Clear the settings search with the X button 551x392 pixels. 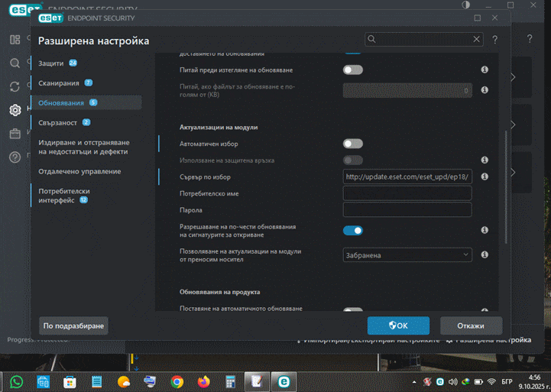coord(476,39)
